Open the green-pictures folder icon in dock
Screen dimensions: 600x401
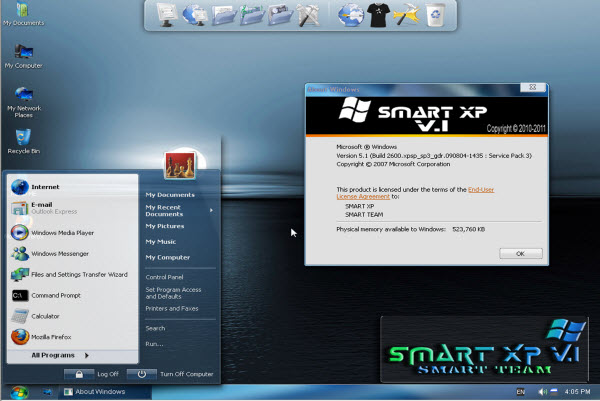click(x=252, y=15)
